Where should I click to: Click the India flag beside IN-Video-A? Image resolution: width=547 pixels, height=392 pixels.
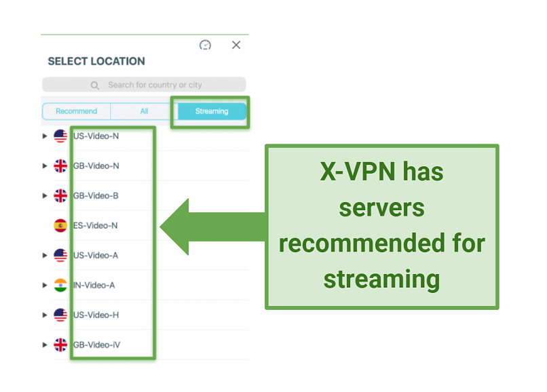click(x=60, y=286)
